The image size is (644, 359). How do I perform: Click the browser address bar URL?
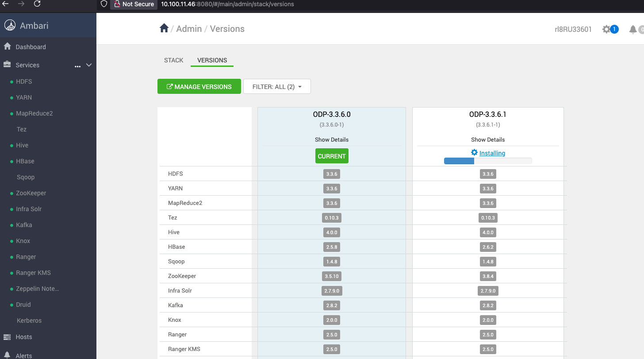[227, 4]
